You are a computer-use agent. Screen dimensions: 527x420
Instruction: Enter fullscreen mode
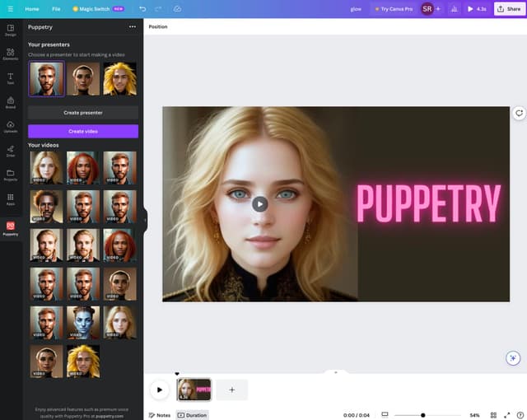pyautogui.click(x=507, y=415)
